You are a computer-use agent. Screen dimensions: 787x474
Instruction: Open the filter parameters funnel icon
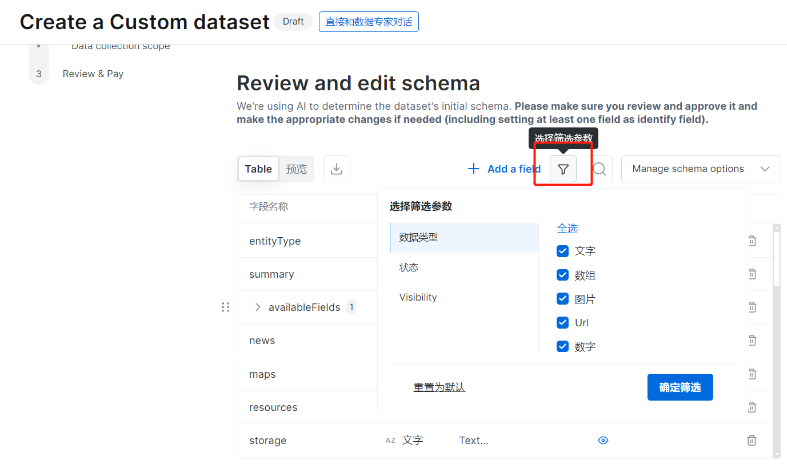(x=563, y=169)
